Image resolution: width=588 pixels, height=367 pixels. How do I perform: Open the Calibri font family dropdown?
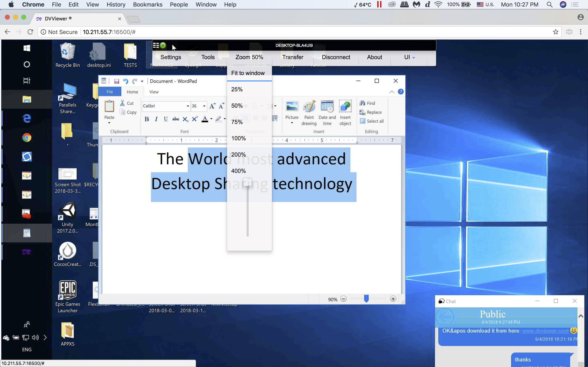click(188, 106)
